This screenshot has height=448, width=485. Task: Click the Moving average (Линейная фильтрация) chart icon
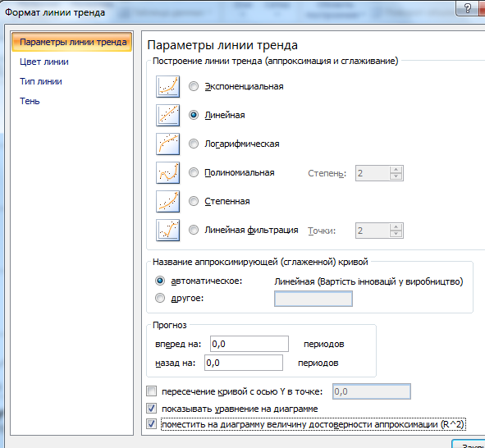[x=167, y=231]
